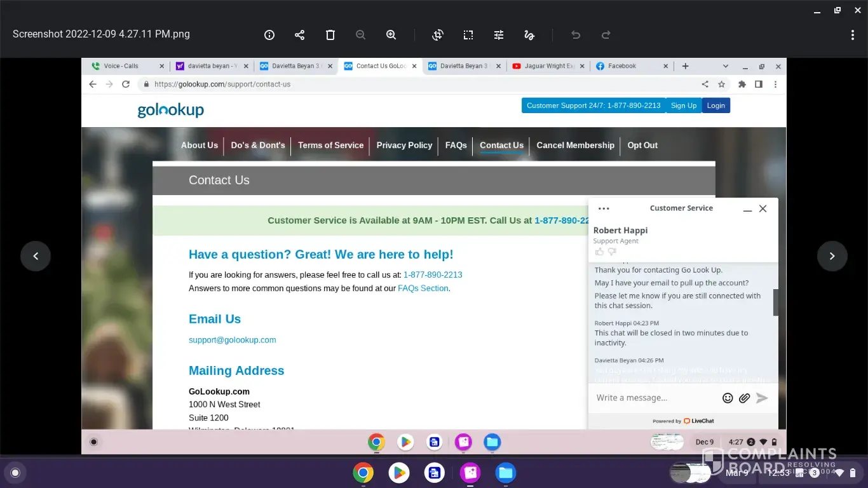Open the FAQs navigation item
Image resolution: width=868 pixels, height=488 pixels.
(456, 145)
